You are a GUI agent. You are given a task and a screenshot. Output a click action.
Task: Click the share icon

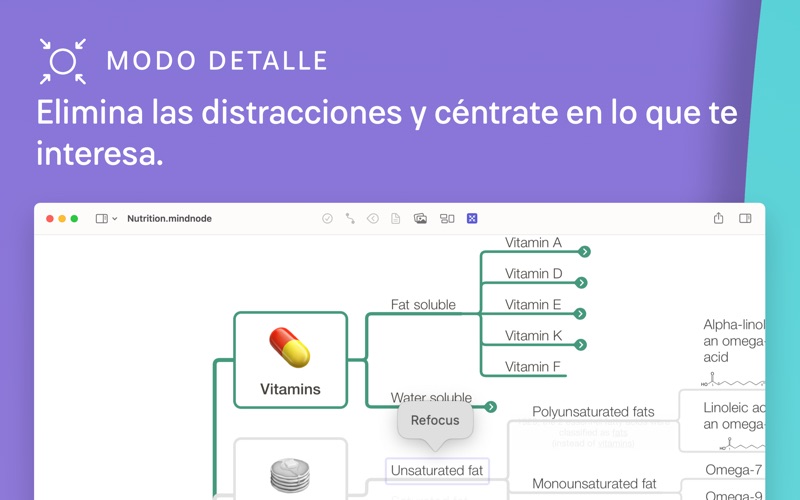[718, 218]
